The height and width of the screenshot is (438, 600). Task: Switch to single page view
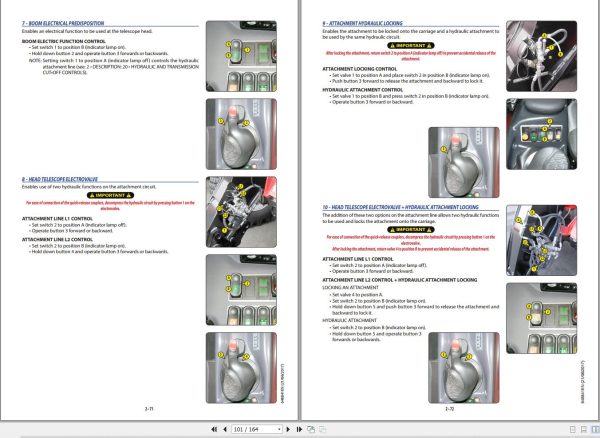point(573,430)
